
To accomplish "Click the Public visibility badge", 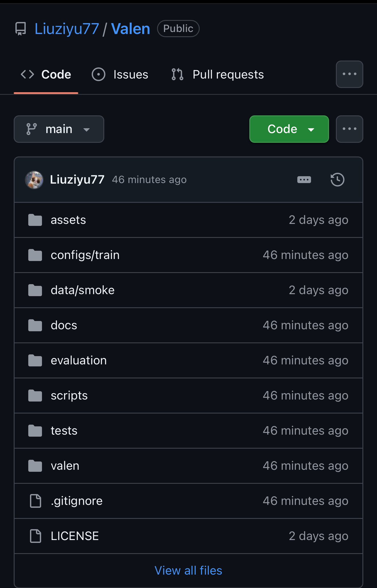I will coord(178,28).
